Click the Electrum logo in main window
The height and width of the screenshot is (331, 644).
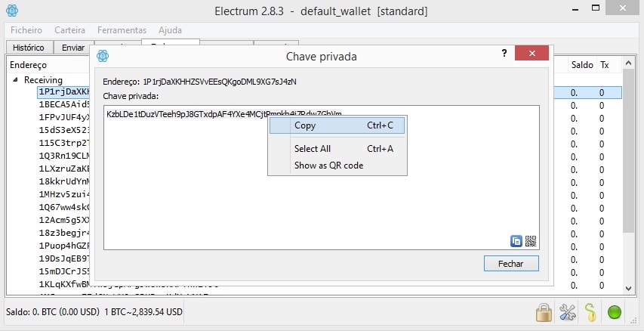(x=12, y=11)
